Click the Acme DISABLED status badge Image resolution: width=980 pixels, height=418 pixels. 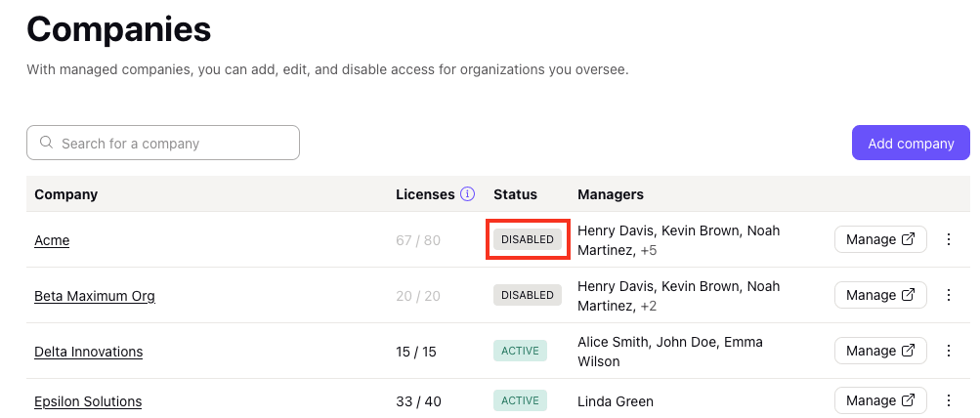tap(528, 239)
